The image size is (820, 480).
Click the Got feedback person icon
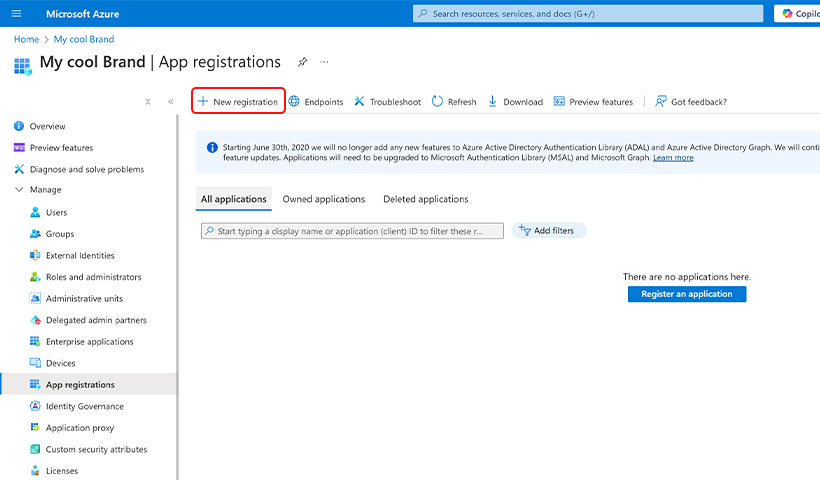pyautogui.click(x=660, y=101)
